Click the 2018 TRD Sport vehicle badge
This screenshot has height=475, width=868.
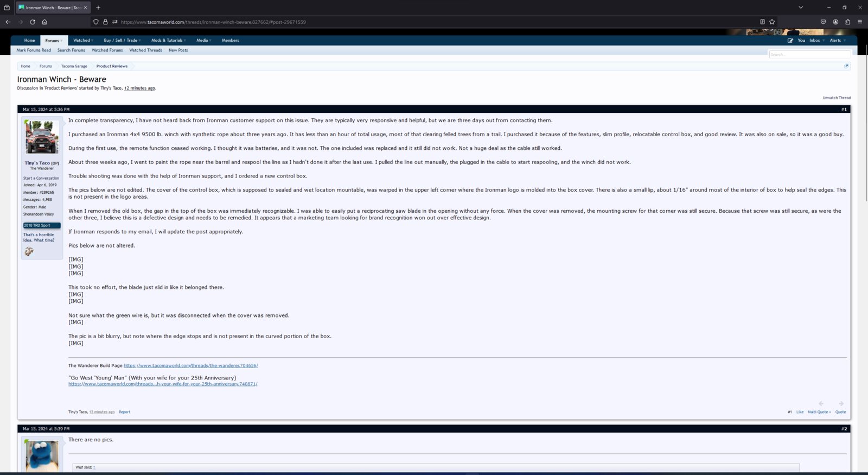coord(42,225)
